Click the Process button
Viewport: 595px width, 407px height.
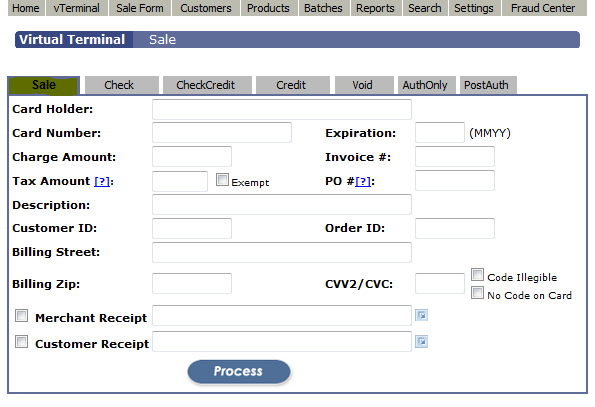point(239,371)
